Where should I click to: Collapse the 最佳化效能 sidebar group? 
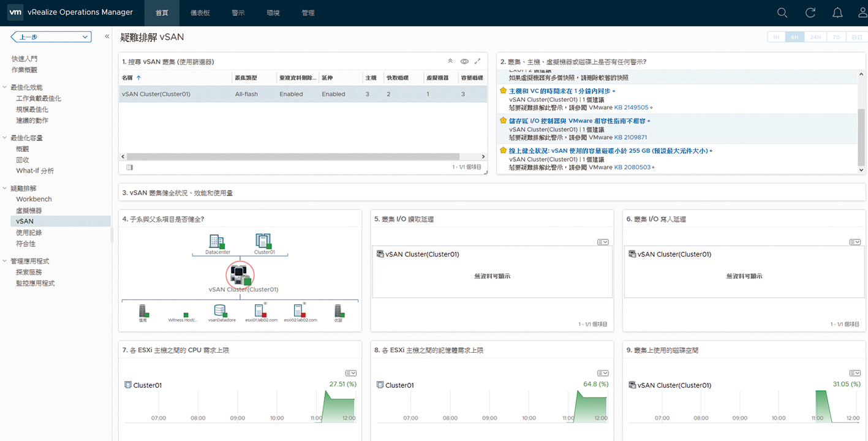[5, 88]
